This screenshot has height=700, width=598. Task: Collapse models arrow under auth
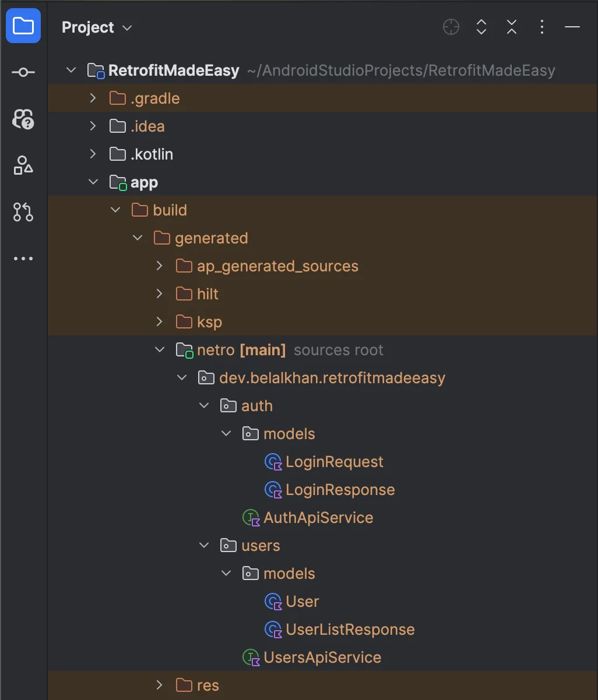click(226, 434)
